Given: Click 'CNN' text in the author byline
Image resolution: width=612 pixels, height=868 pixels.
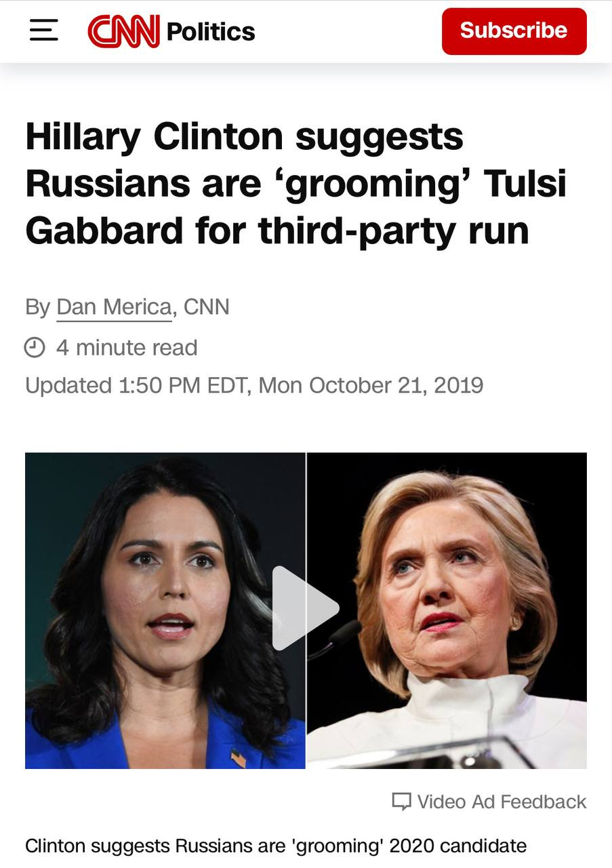Looking at the screenshot, I should point(207,307).
